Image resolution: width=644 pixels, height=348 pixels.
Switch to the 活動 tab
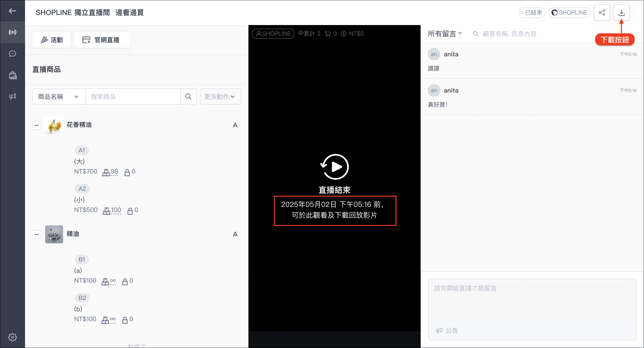click(x=51, y=40)
